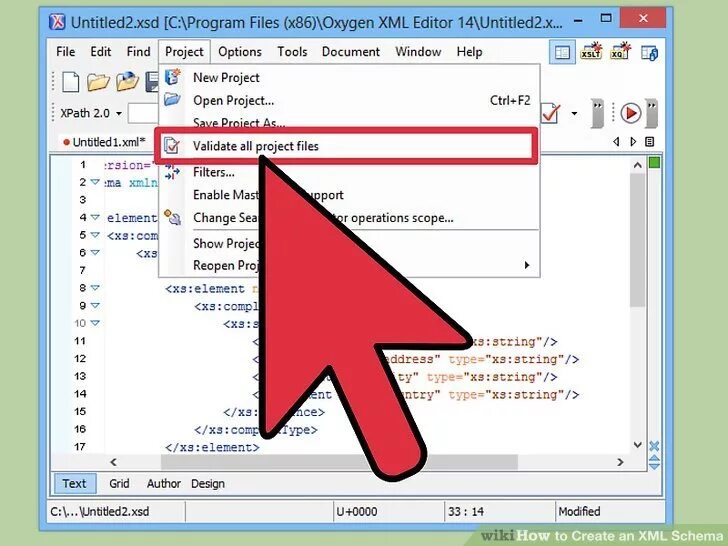Click the XQuery debugger perspective icon
Image resolution: width=728 pixels, height=546 pixels.
pyautogui.click(x=620, y=51)
